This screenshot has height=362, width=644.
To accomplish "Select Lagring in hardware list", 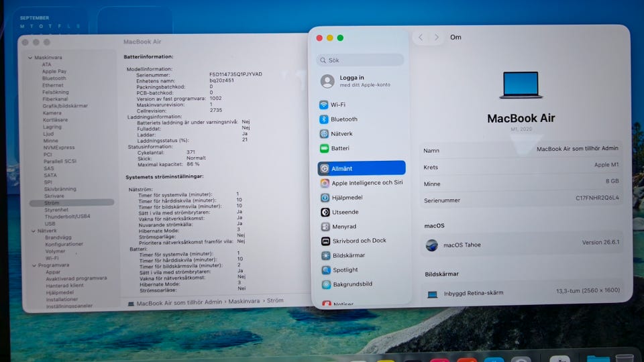I will (x=52, y=127).
